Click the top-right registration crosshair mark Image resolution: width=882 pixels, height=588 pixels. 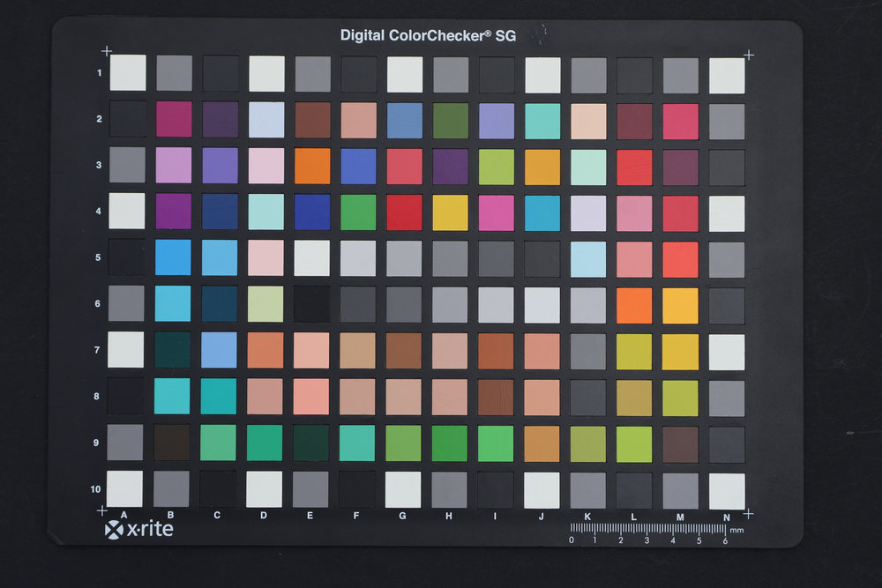[x=749, y=55]
